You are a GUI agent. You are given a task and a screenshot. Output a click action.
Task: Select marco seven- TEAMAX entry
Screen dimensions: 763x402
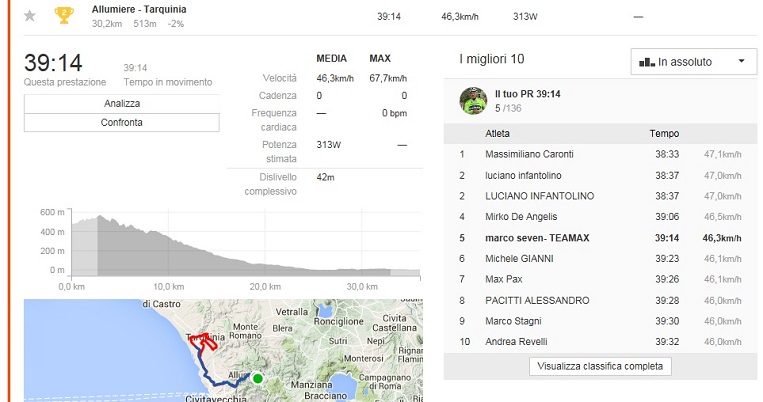pos(538,238)
